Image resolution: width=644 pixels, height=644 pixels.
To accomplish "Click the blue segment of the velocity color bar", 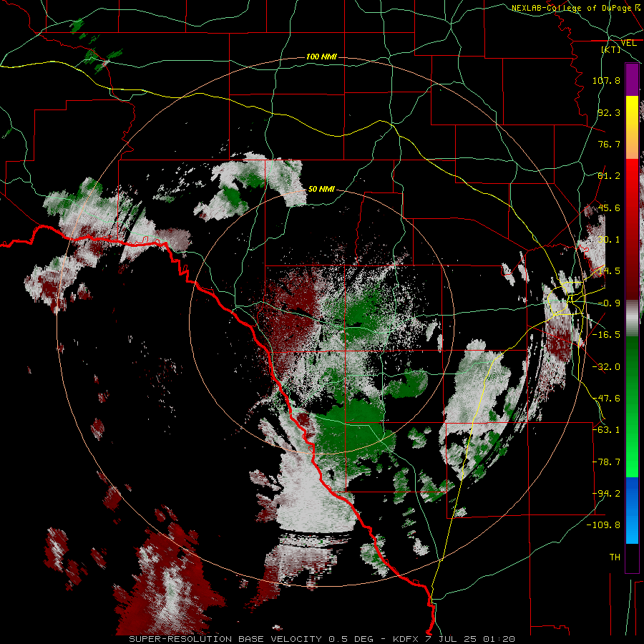I will pyautogui.click(x=632, y=510).
